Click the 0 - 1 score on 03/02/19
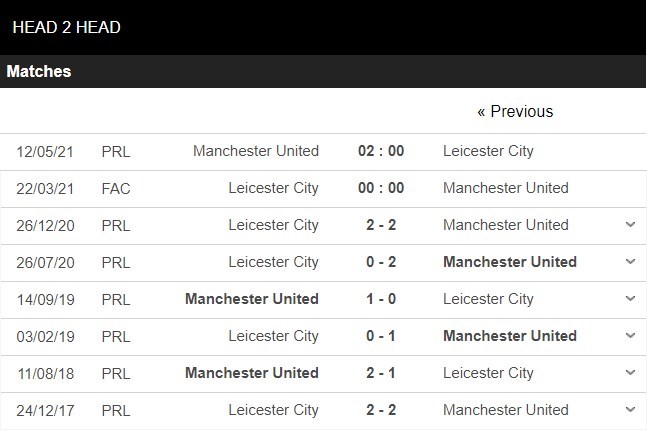 tap(381, 336)
